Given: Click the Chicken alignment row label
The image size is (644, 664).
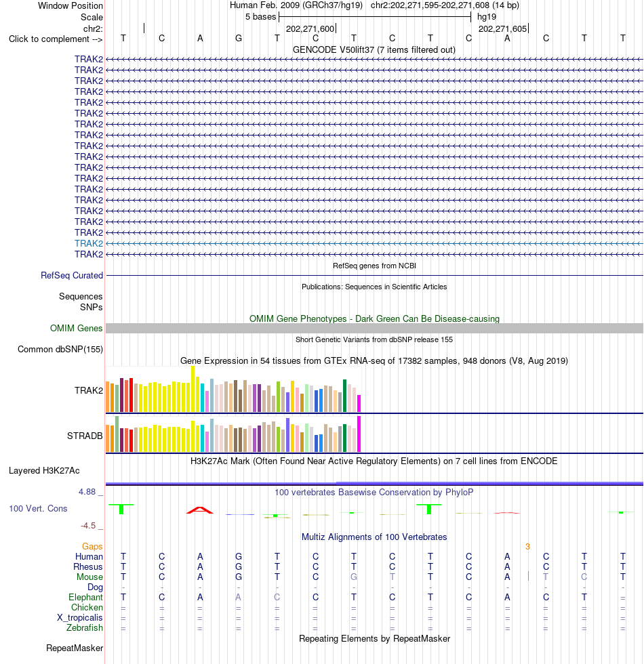Looking at the screenshot, I should click(x=87, y=608).
